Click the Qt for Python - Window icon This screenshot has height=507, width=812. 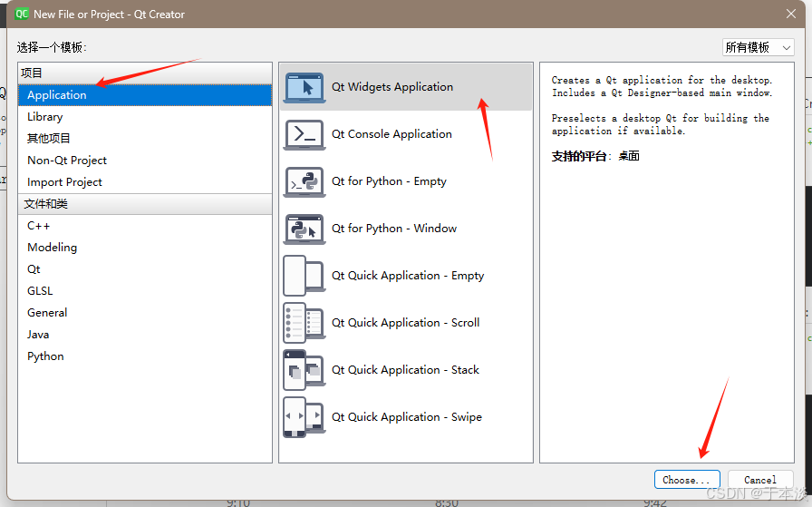pos(304,229)
